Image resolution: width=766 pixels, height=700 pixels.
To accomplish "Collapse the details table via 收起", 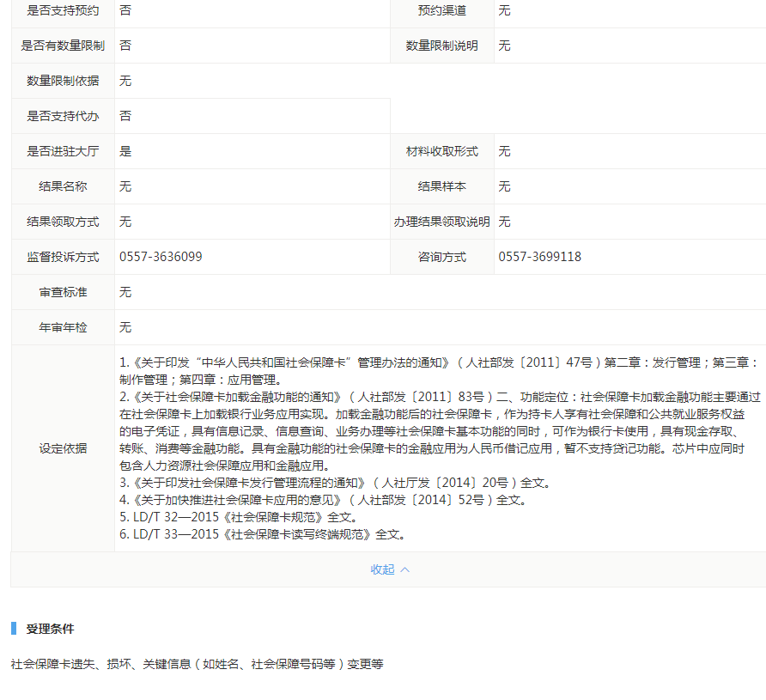I will coord(383,569).
